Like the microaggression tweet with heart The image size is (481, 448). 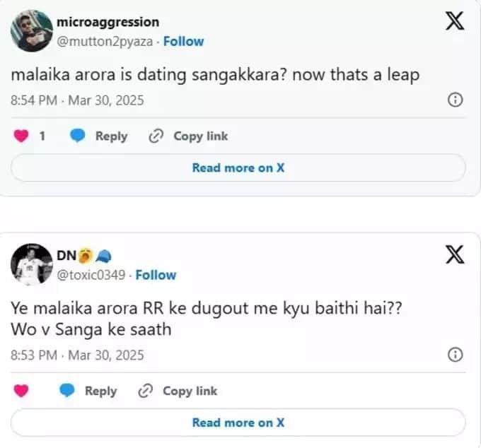[x=23, y=136]
